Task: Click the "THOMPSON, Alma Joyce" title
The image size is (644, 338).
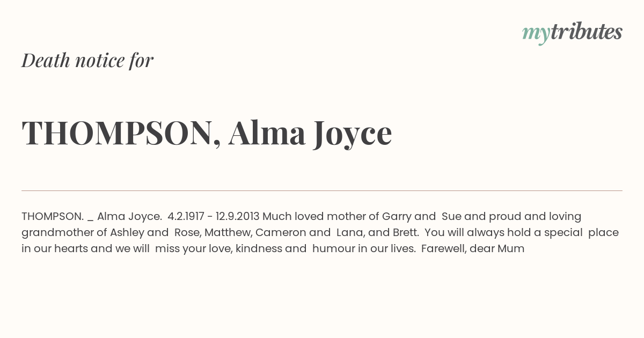Action: point(207,133)
